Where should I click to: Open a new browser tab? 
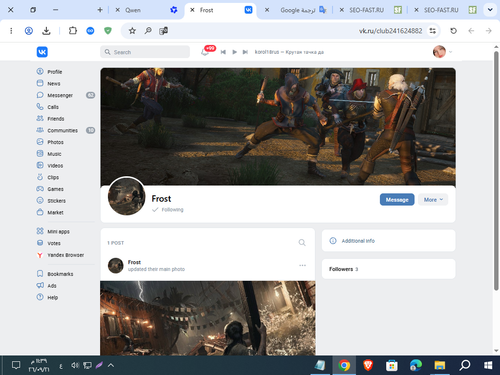coord(100,10)
